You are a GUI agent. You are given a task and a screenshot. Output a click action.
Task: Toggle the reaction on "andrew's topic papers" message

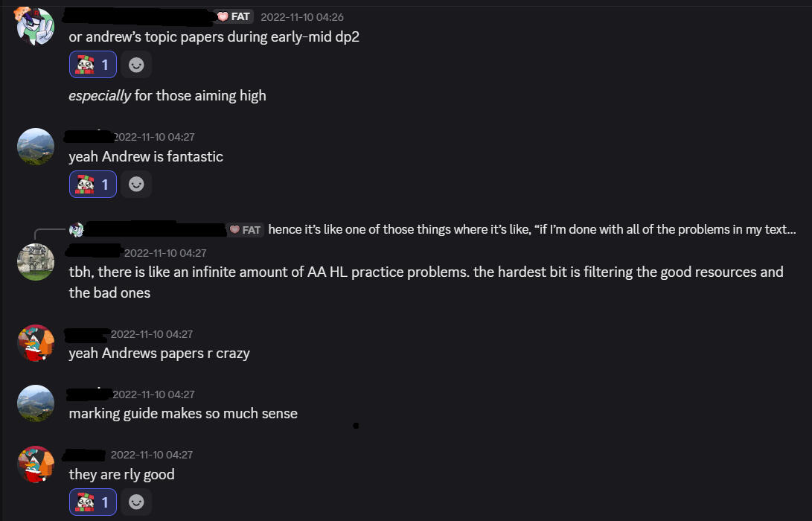tap(93, 65)
